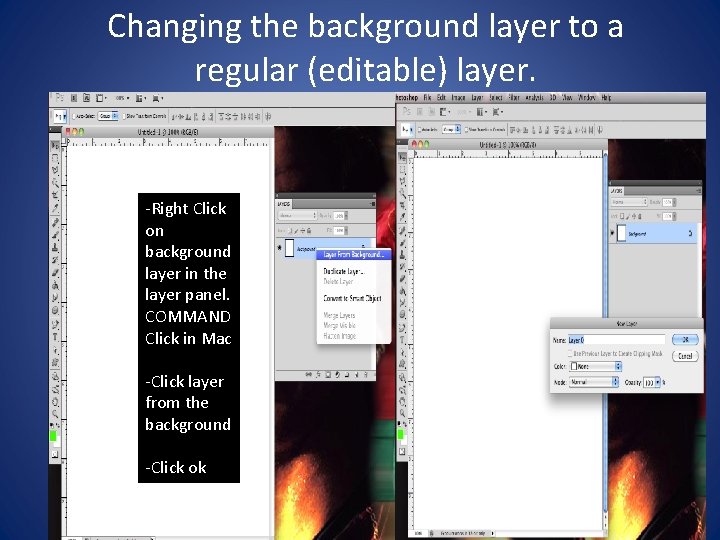The width and height of the screenshot is (720, 540).
Task: Select Eyedropper tool in left screenshot toolbar
Action: click(55, 208)
